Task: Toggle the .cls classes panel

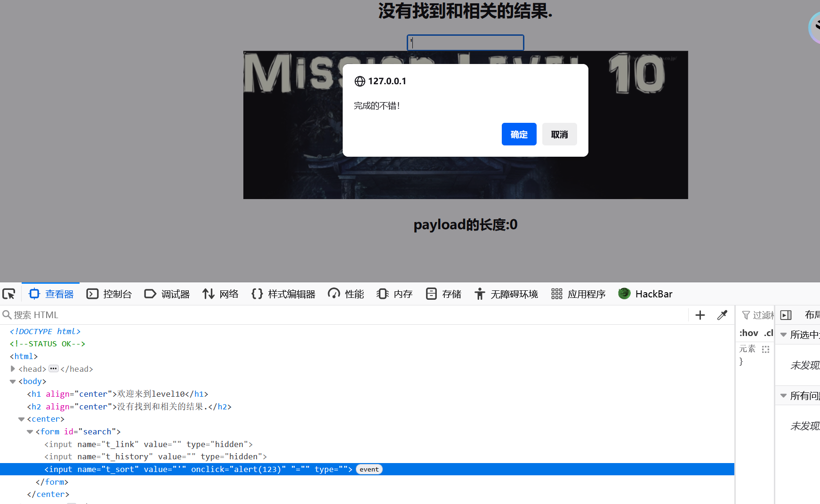Action: tap(768, 333)
